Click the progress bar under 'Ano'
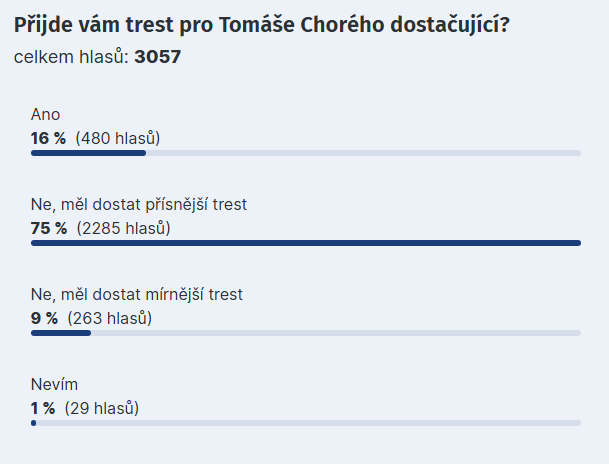Screen dimensions: 609x464 click(306, 153)
